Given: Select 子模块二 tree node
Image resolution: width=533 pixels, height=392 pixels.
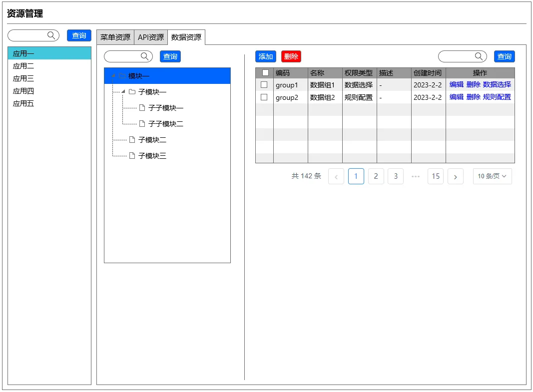Looking at the screenshot, I should tap(152, 140).
